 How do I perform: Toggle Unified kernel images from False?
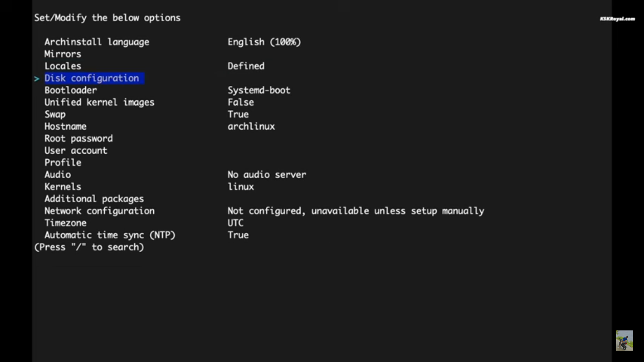point(99,102)
